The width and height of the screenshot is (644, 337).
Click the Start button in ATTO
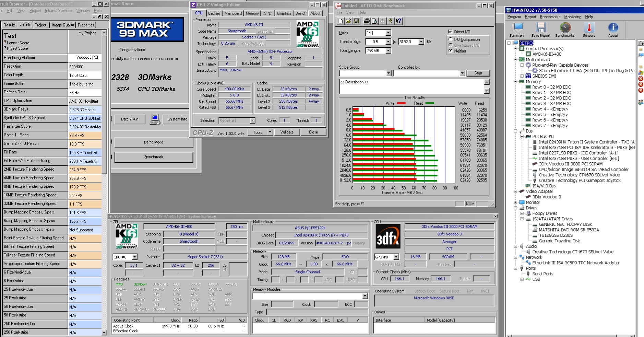tap(478, 73)
